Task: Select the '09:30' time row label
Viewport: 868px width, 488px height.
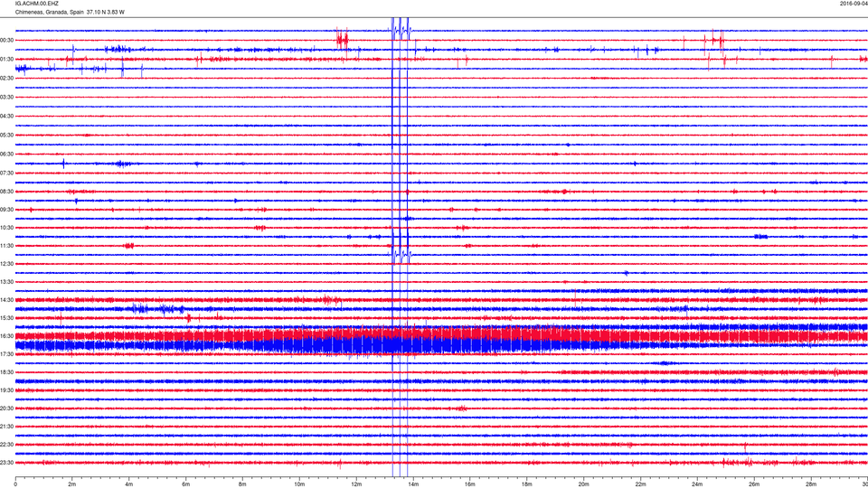Action: 6,210
